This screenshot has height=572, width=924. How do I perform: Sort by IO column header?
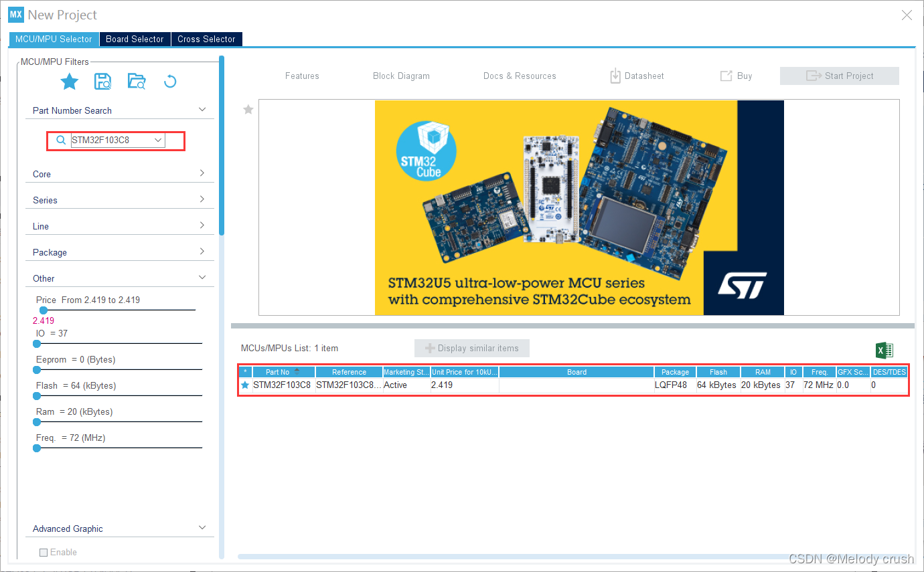[x=793, y=372]
